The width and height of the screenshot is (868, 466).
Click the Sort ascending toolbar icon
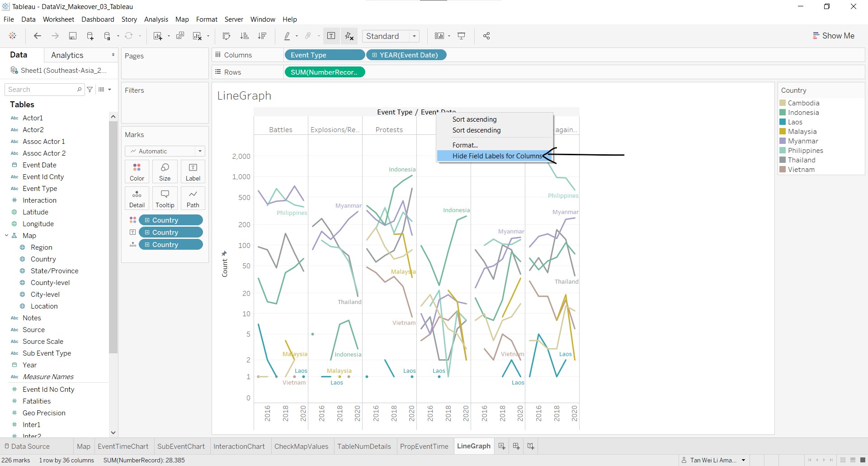245,36
